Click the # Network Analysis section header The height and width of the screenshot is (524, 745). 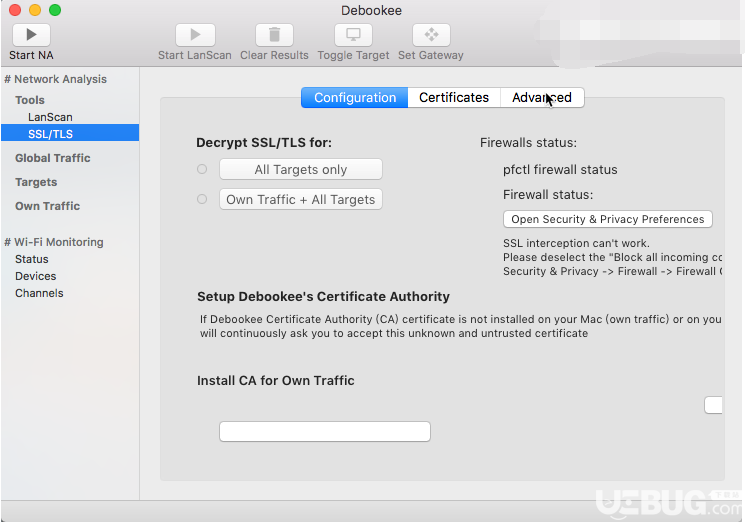[56, 79]
